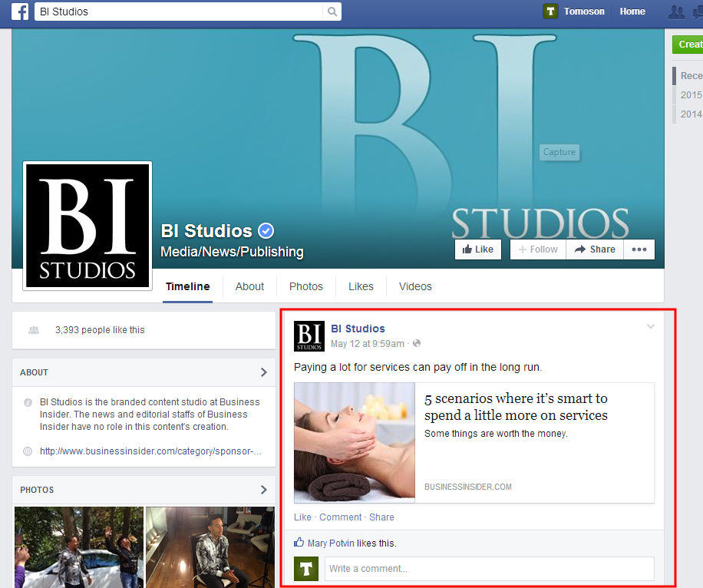Open the three-dot more options menu

point(639,249)
